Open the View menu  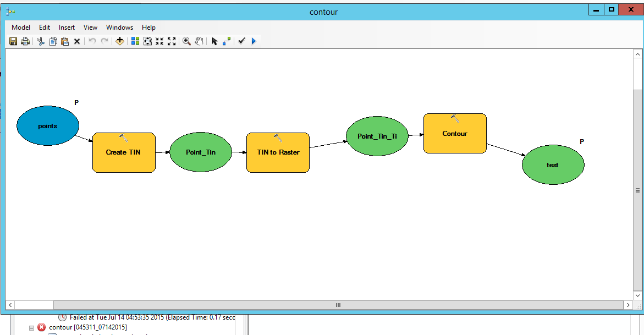click(x=90, y=28)
